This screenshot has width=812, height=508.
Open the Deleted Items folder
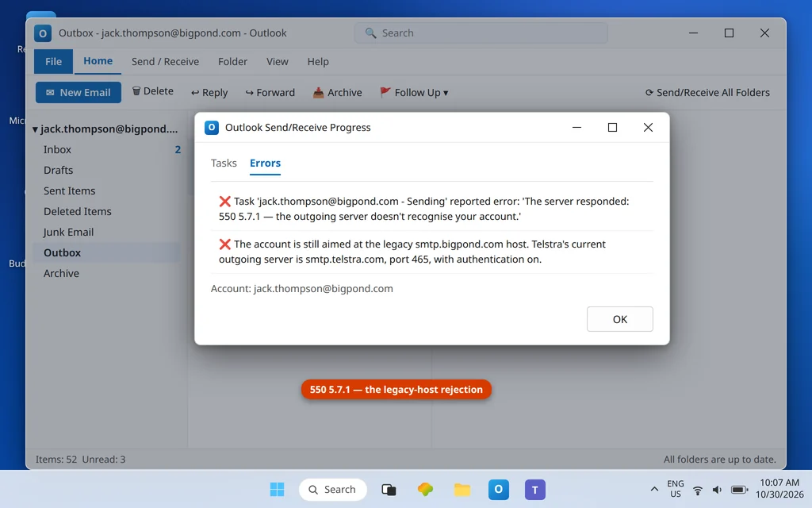(x=107, y=211)
